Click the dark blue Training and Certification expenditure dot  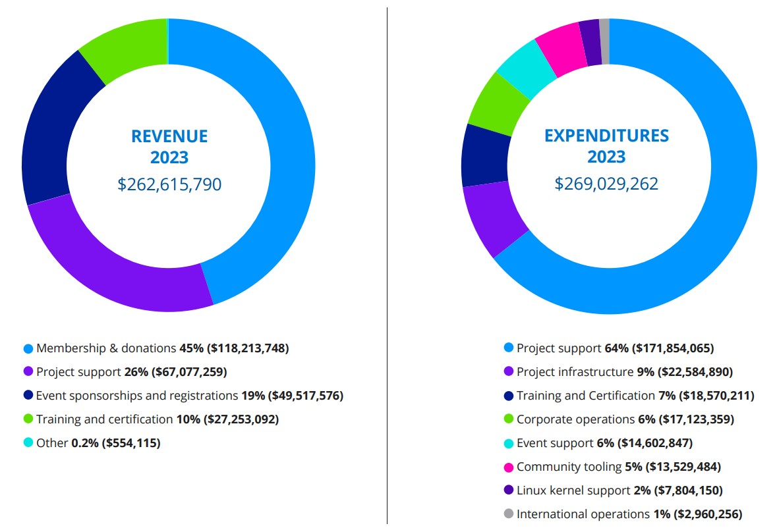(x=509, y=396)
